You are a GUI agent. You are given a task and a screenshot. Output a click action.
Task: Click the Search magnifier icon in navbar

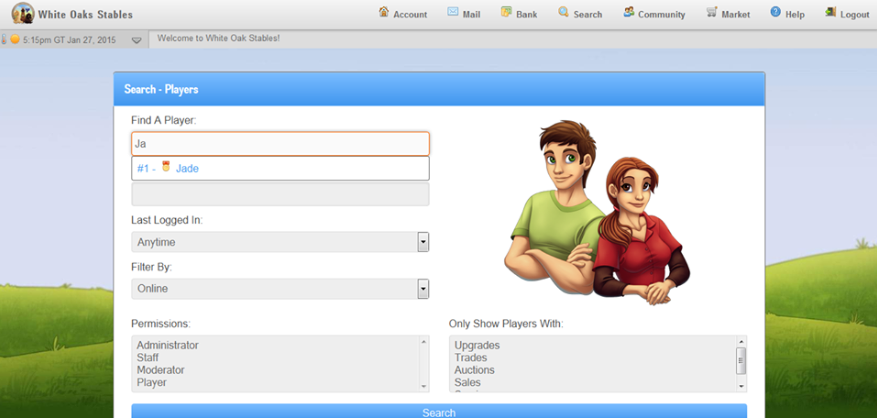click(x=563, y=12)
